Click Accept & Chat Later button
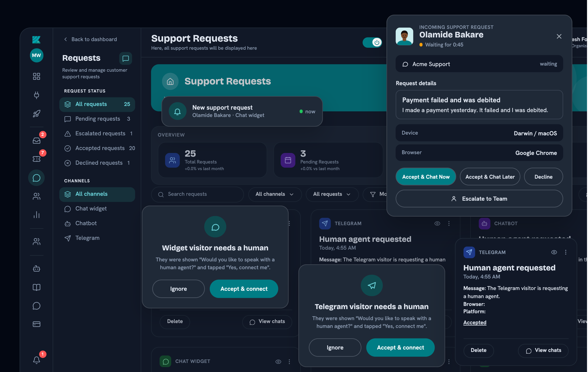 coord(490,177)
